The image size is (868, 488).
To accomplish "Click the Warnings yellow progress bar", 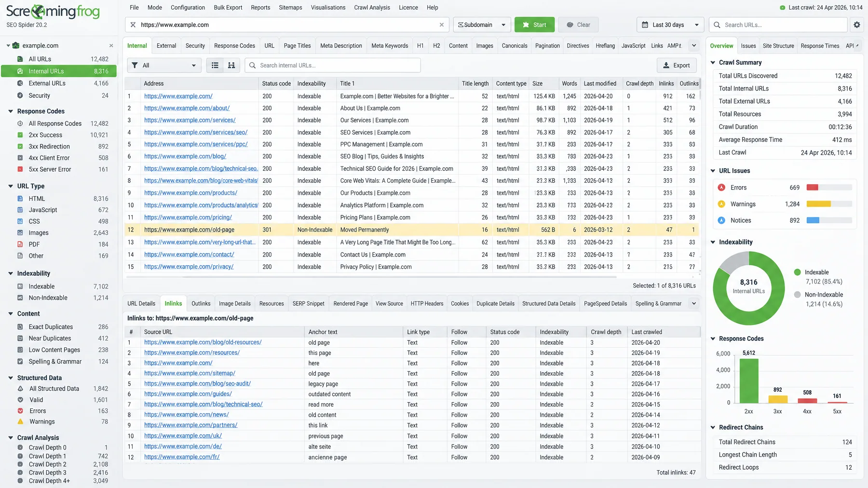I will click(x=818, y=204).
